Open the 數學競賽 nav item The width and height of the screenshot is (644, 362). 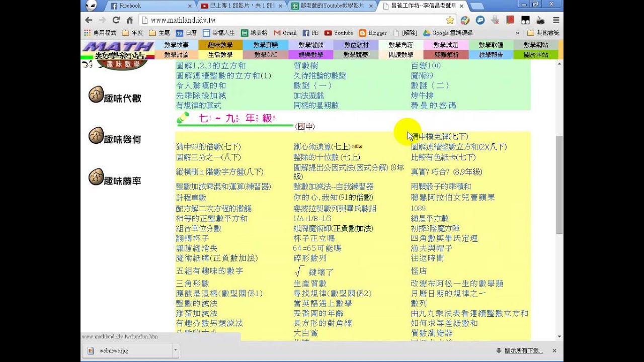356,54
